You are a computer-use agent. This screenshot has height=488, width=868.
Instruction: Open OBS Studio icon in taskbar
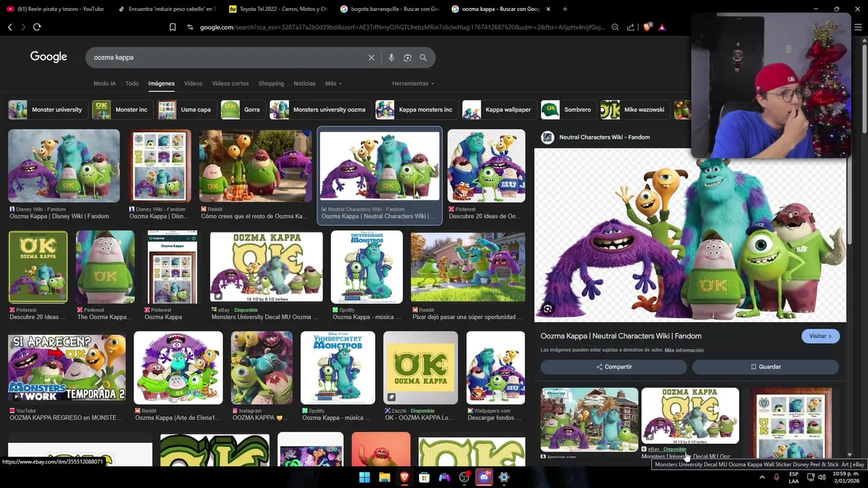465,477
